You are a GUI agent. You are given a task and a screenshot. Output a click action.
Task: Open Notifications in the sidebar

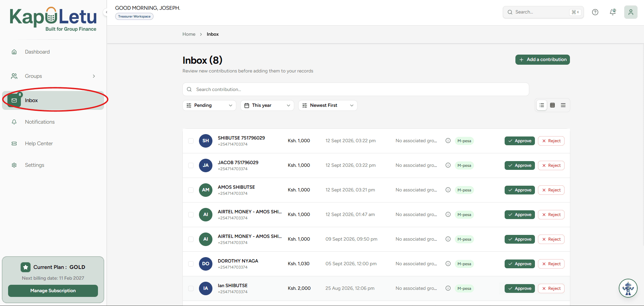[x=53, y=122]
